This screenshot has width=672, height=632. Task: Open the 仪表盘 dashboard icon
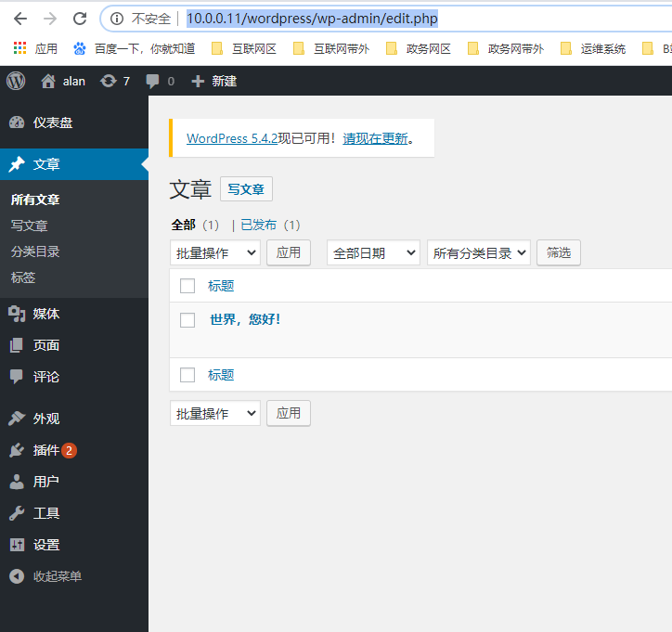coord(17,123)
